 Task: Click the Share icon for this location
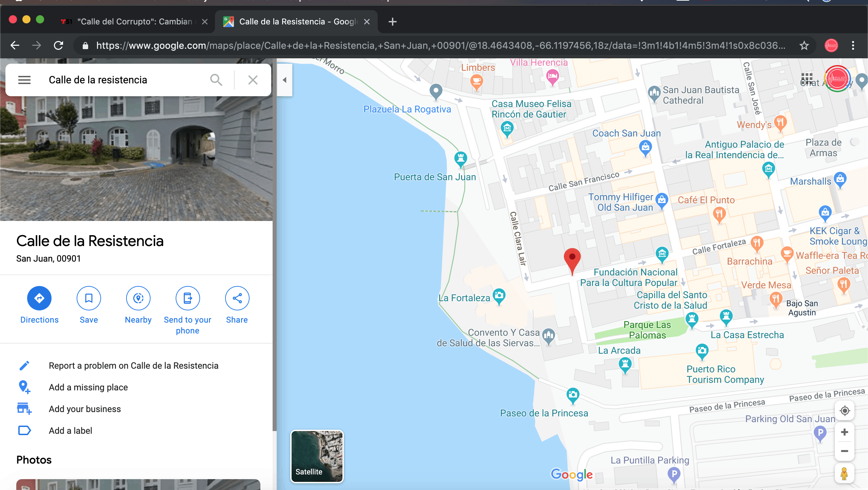click(237, 298)
